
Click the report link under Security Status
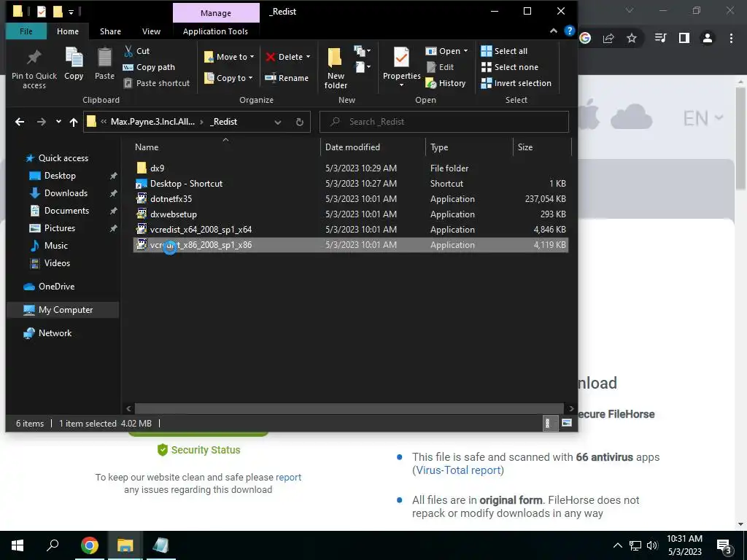(x=288, y=477)
